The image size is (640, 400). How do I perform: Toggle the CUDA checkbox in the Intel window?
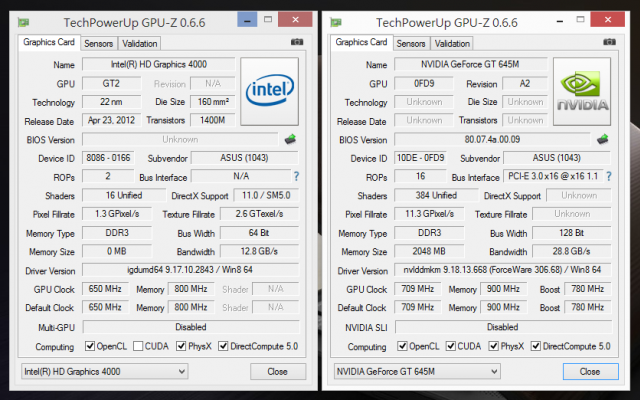138,346
